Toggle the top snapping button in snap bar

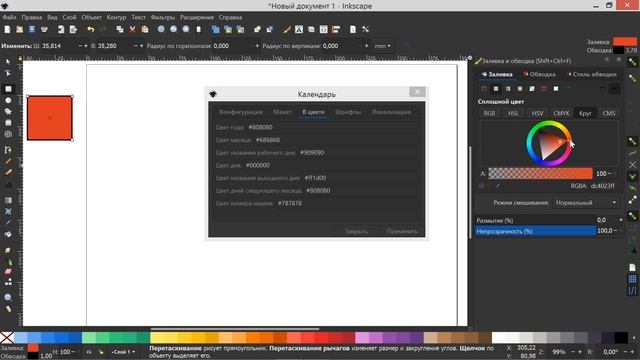pyautogui.click(x=632, y=62)
